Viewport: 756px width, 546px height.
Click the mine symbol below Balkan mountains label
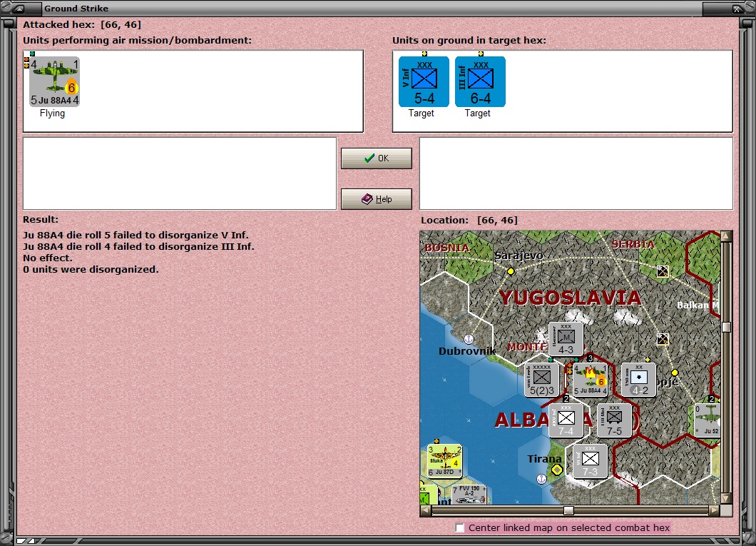(x=663, y=339)
